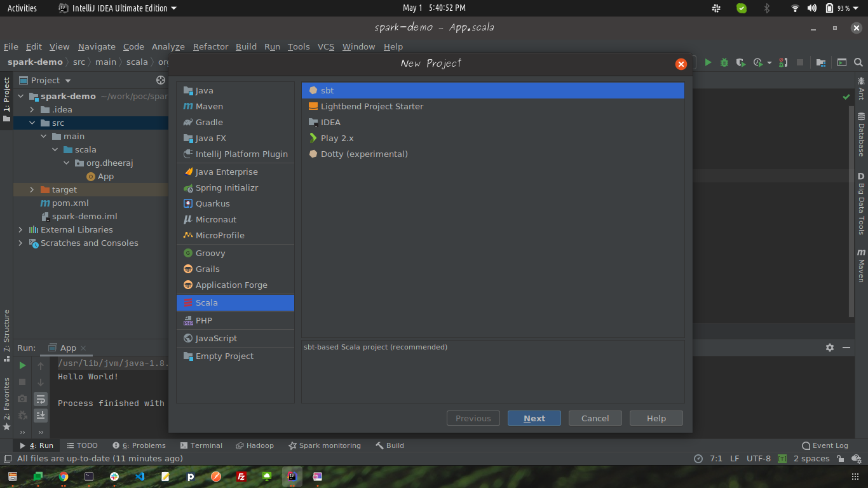Open Search Everywhere magnifier icon
Image resolution: width=868 pixels, height=488 pixels.
point(858,62)
